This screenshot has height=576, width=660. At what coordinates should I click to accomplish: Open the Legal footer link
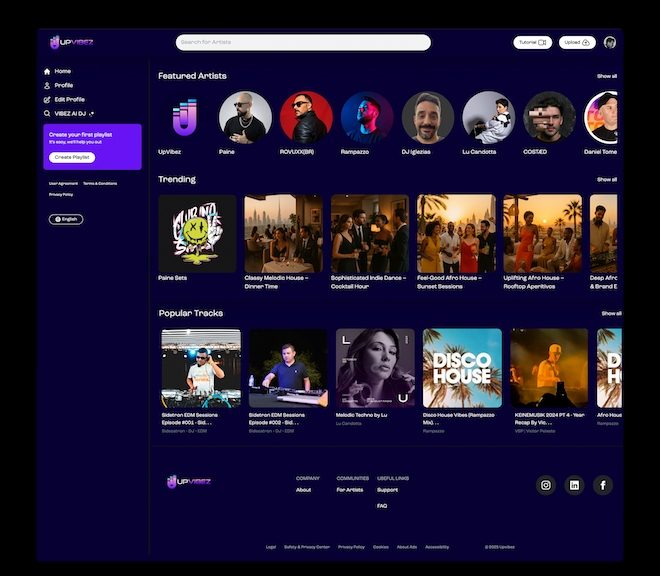pos(271,547)
